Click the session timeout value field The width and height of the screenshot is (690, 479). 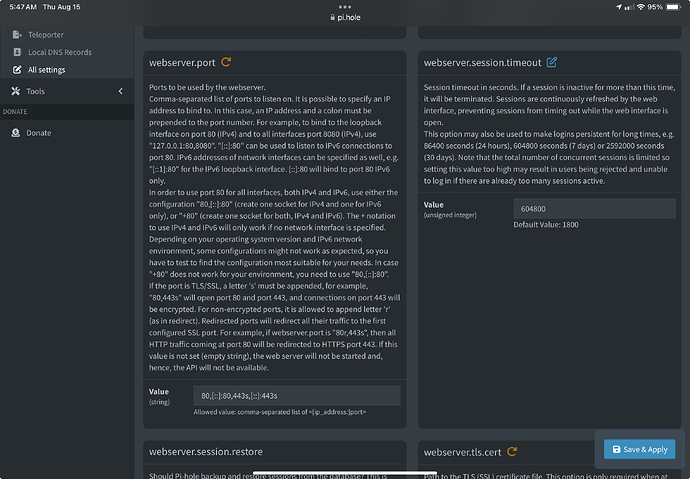tap(590, 209)
